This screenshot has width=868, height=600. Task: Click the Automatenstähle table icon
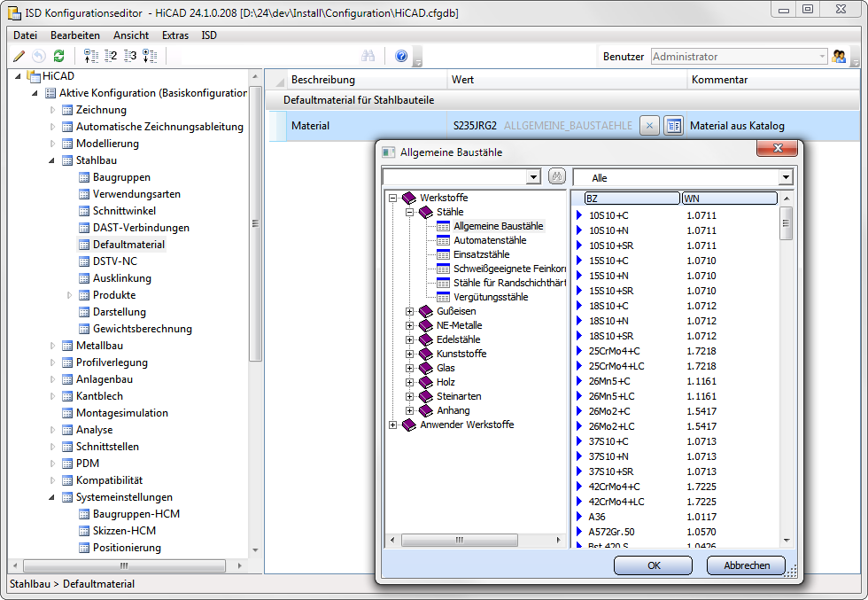coord(444,240)
